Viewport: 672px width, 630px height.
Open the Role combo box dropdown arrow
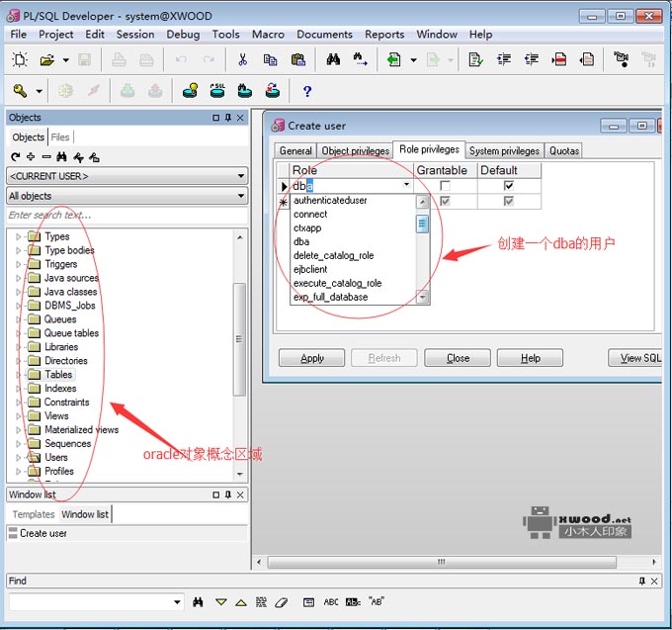pyautogui.click(x=406, y=185)
